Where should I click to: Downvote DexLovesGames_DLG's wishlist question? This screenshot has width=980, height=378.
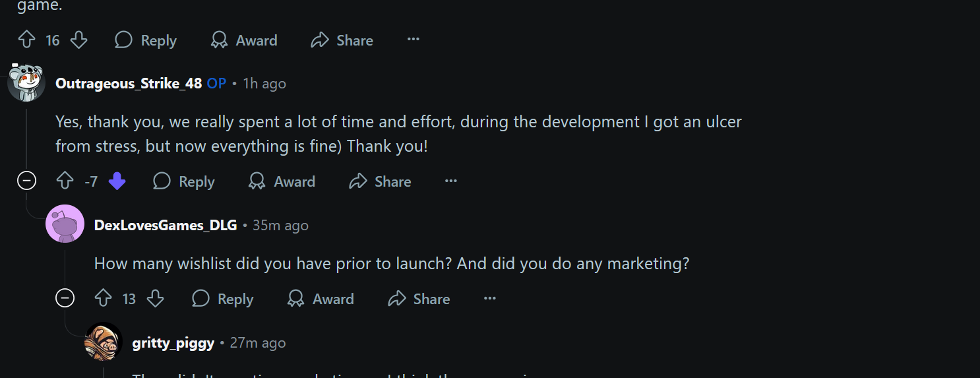[155, 299]
